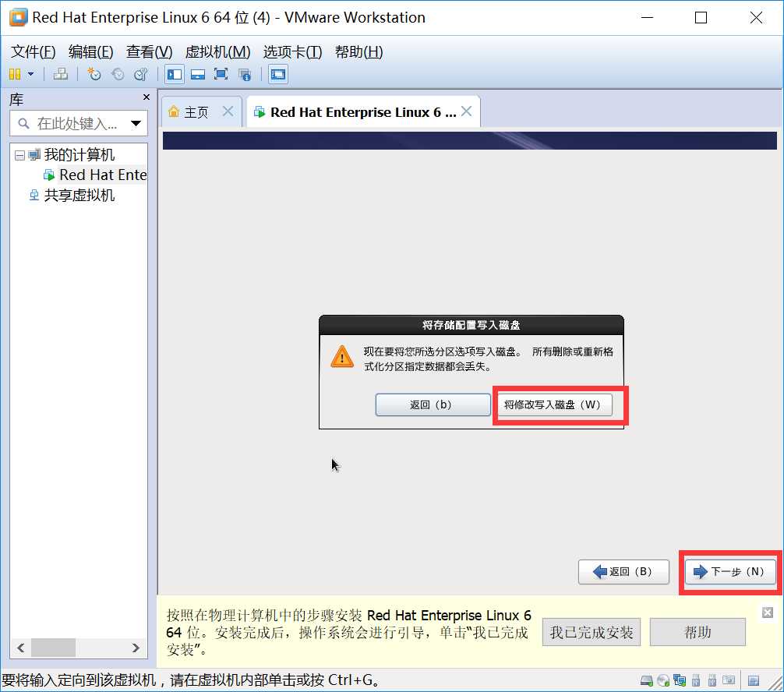Switch to Red Hat Enterprise Linux 6 tab
The height and width of the screenshot is (692, 784).
click(x=363, y=112)
